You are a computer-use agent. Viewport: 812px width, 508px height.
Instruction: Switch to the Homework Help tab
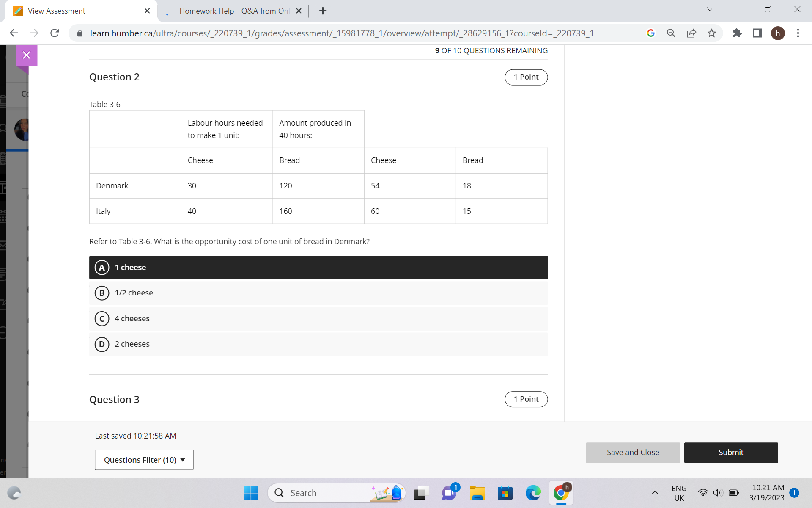(233, 11)
